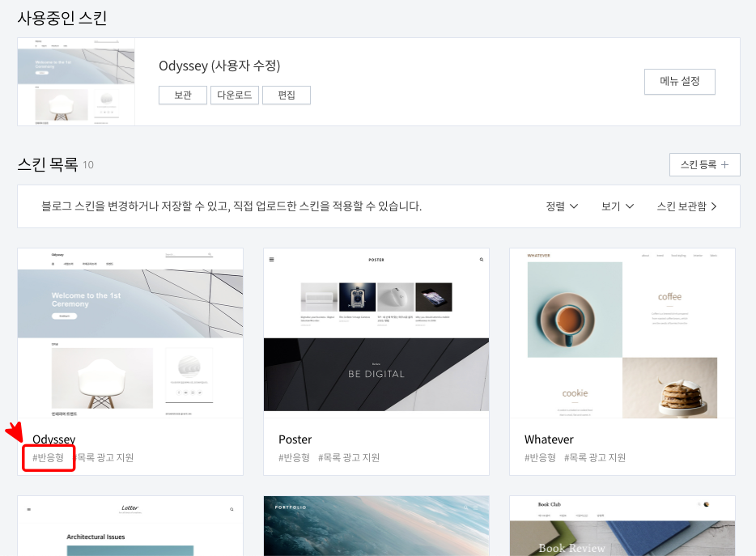Image resolution: width=756 pixels, height=556 pixels.
Task: Expand 스킨 보관함 via its arrow
Action: coord(687,206)
